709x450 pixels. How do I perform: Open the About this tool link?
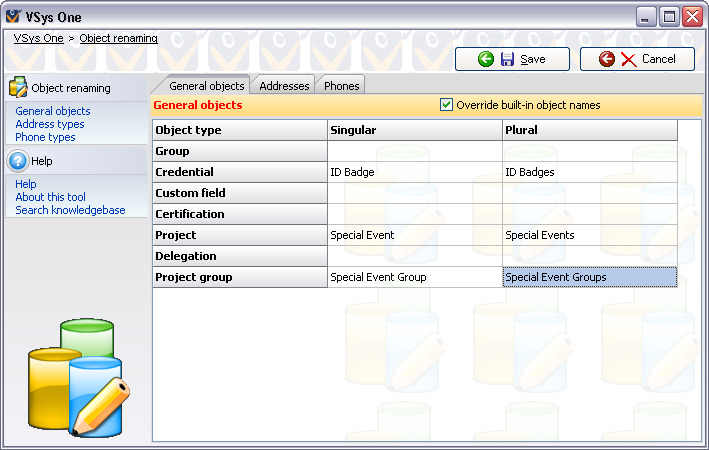pos(50,197)
